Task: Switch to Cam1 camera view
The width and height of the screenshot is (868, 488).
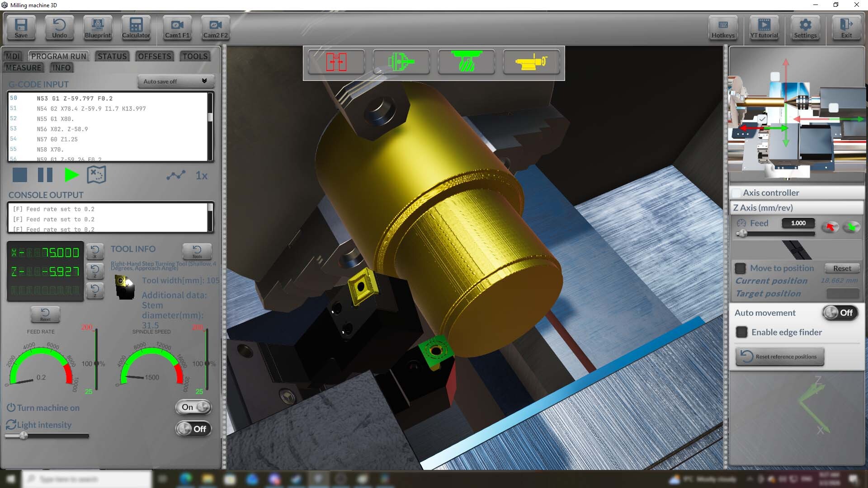Action: pos(177,28)
